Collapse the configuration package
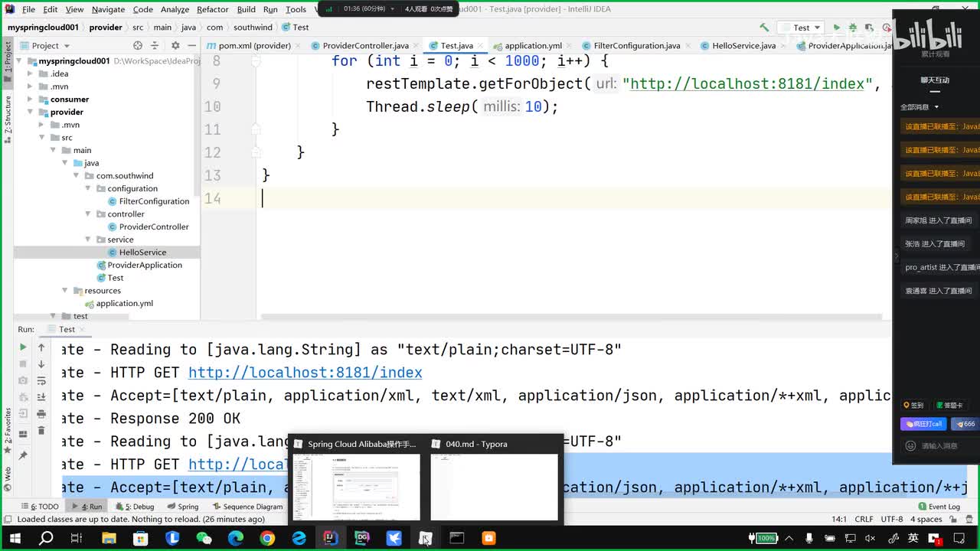This screenshot has width=980, height=551. coord(88,188)
